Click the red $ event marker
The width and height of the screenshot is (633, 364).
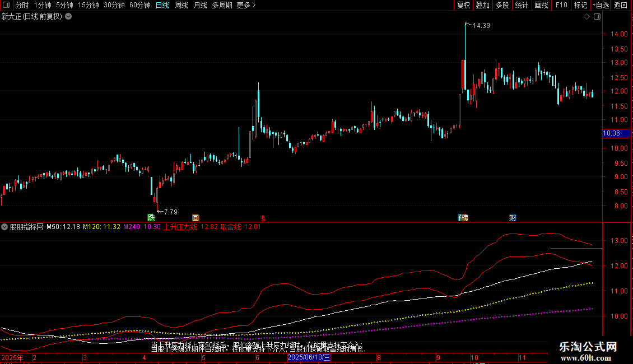(x=263, y=218)
